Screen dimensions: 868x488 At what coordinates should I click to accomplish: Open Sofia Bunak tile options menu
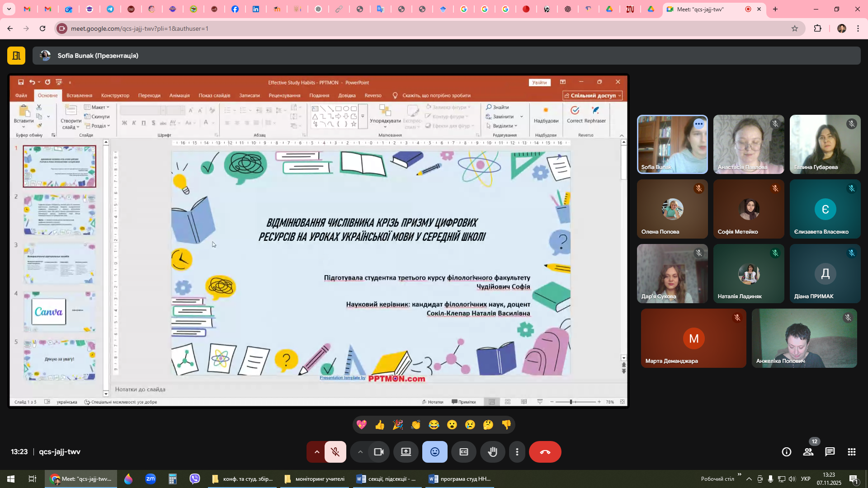point(699,124)
